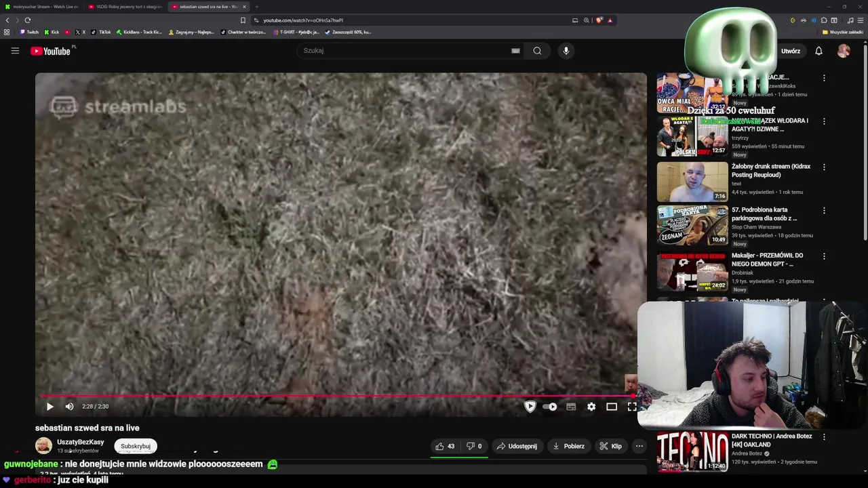Go to the YouTube home logo
This screenshot has width=868, height=488.
51,51
